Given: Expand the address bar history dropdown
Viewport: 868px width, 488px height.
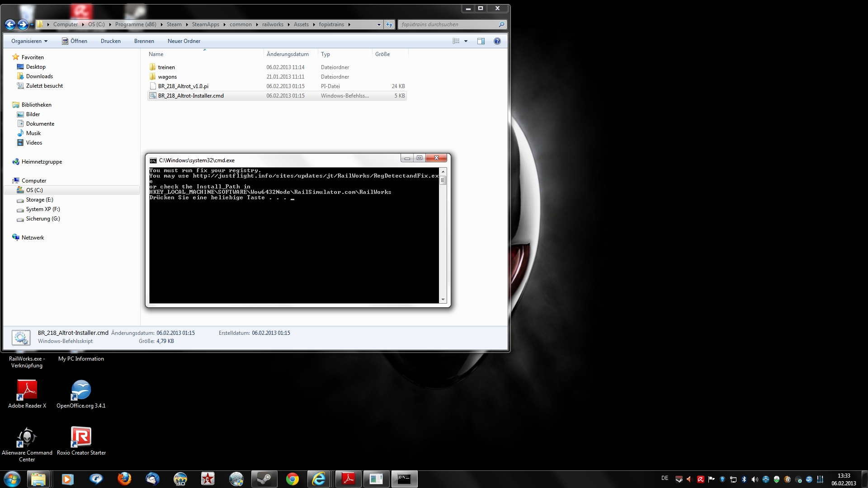Looking at the screenshot, I should click(379, 25).
